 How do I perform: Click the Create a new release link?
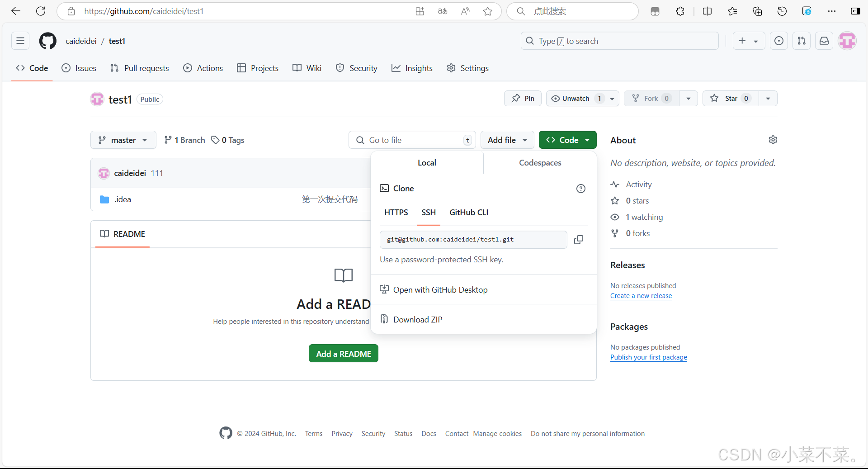pos(641,296)
